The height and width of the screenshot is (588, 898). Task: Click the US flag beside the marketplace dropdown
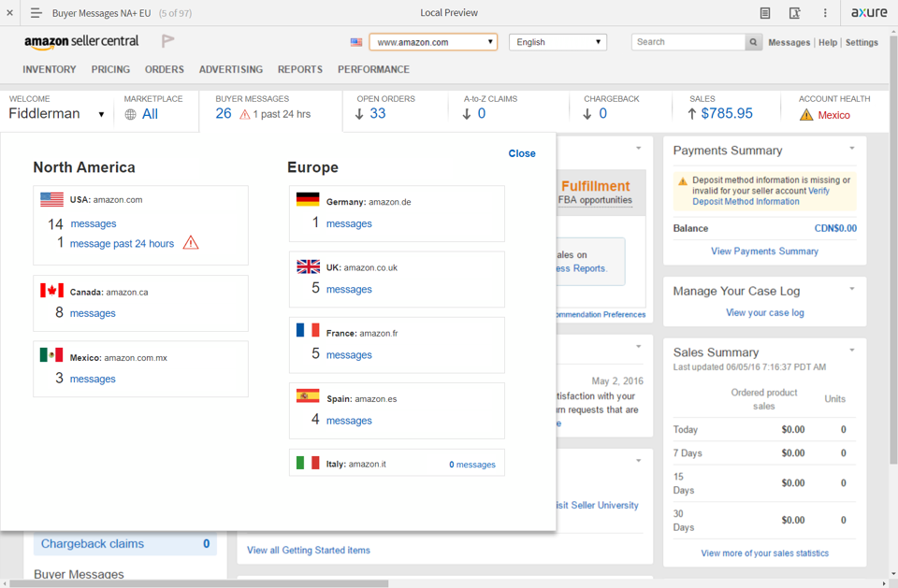(356, 42)
